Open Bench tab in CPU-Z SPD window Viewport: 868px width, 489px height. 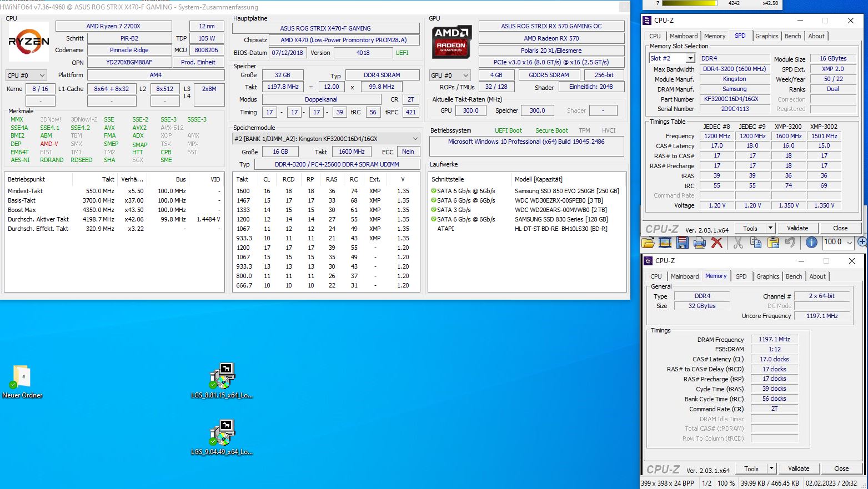pyautogui.click(x=792, y=36)
